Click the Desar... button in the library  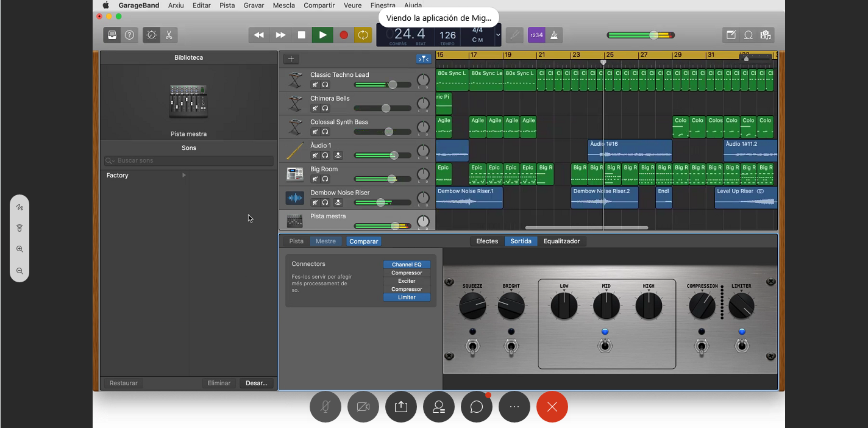pos(256,383)
